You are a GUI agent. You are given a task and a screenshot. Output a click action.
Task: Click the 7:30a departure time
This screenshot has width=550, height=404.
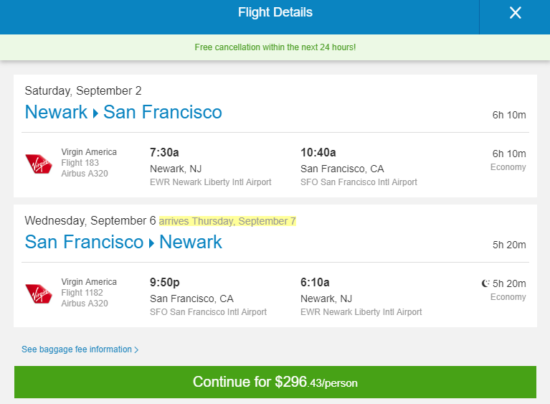tap(164, 153)
